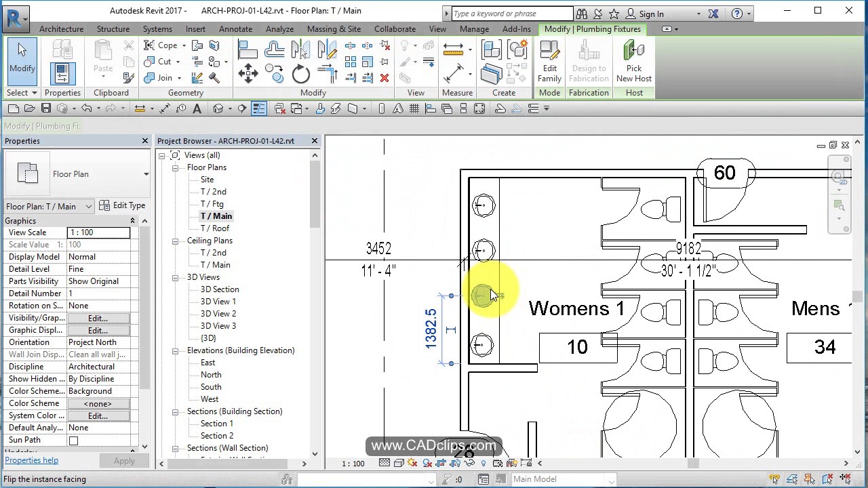Click the Edit Type button

[123, 205]
